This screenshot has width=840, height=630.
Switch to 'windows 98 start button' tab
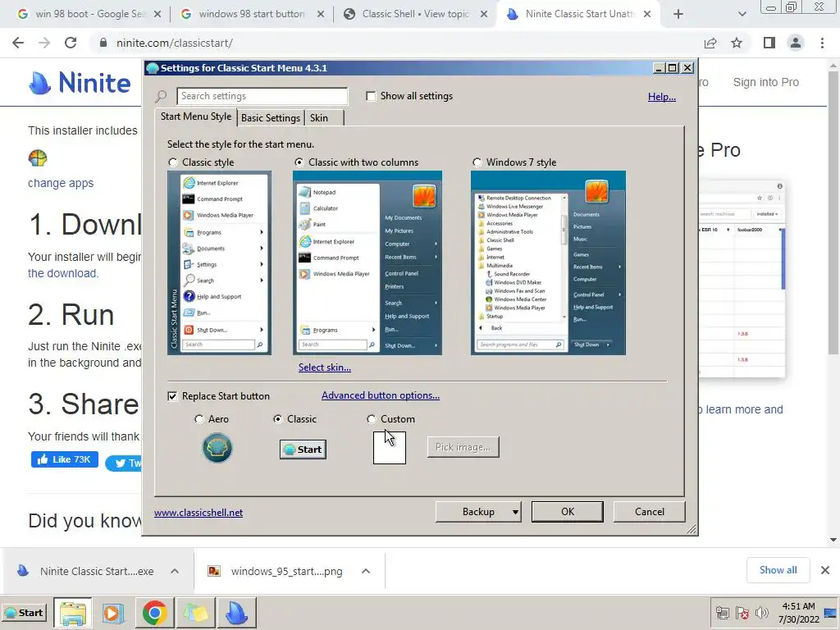coord(251,15)
